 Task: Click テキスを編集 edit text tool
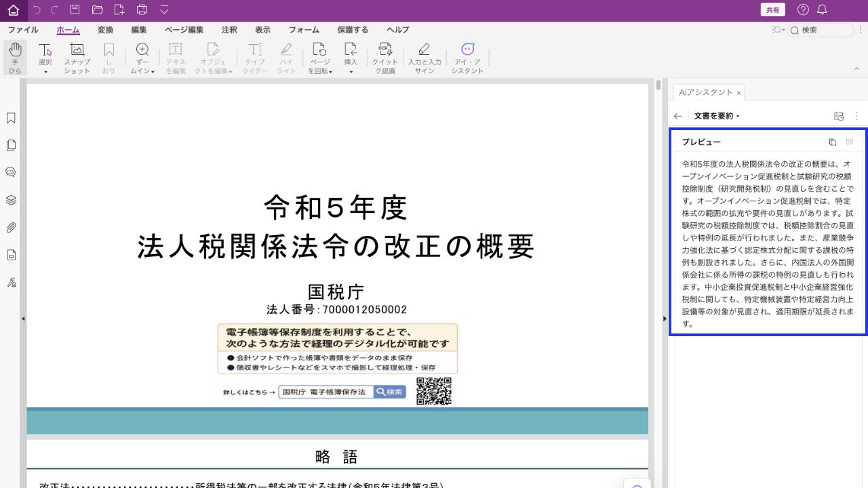(x=176, y=58)
